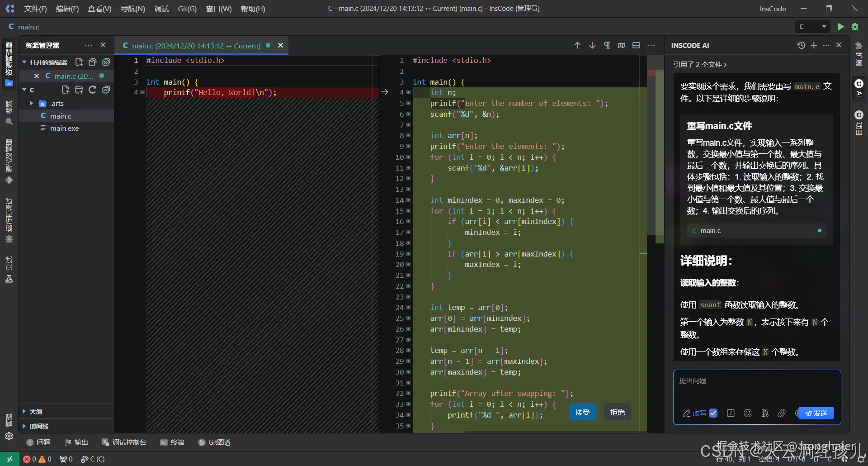Accept the AI changes with 接受
The height and width of the screenshot is (466, 868).
[582, 412]
